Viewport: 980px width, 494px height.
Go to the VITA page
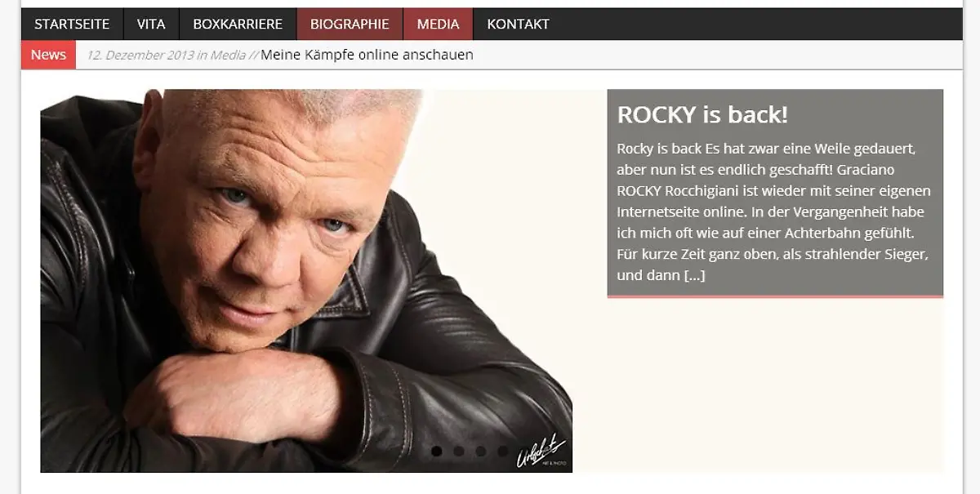pos(151,24)
